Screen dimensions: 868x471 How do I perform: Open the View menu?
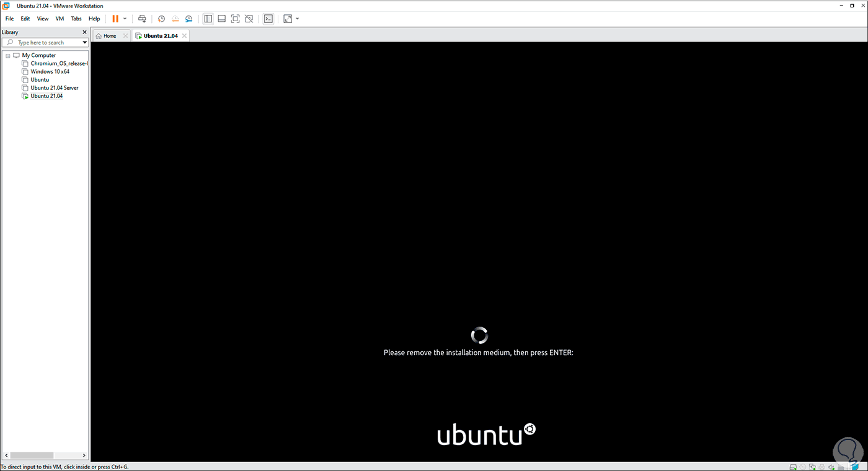(x=43, y=19)
